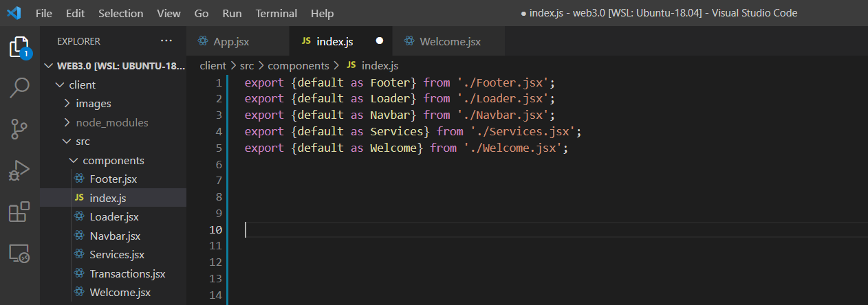Open the Explorer view in activity bar
The width and height of the screenshot is (868, 305).
[19, 47]
